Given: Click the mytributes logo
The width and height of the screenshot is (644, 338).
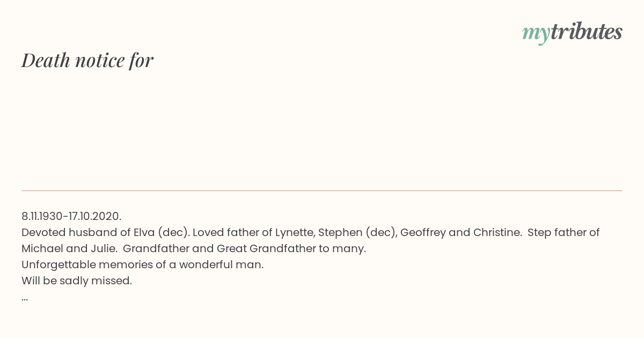Looking at the screenshot, I should pos(572,33).
